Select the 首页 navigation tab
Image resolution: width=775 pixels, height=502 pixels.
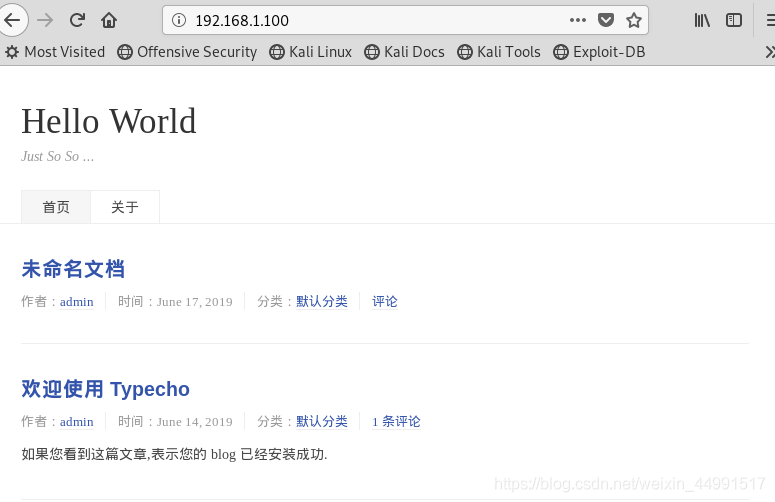56,207
